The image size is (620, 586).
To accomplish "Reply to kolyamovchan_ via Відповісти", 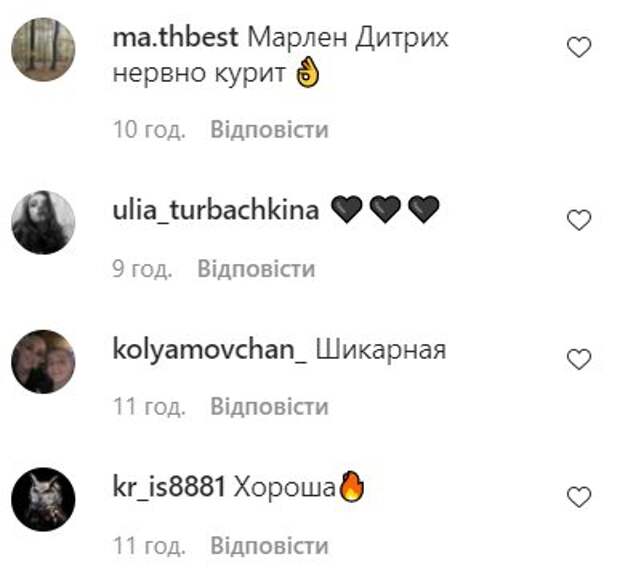I will (x=269, y=406).
